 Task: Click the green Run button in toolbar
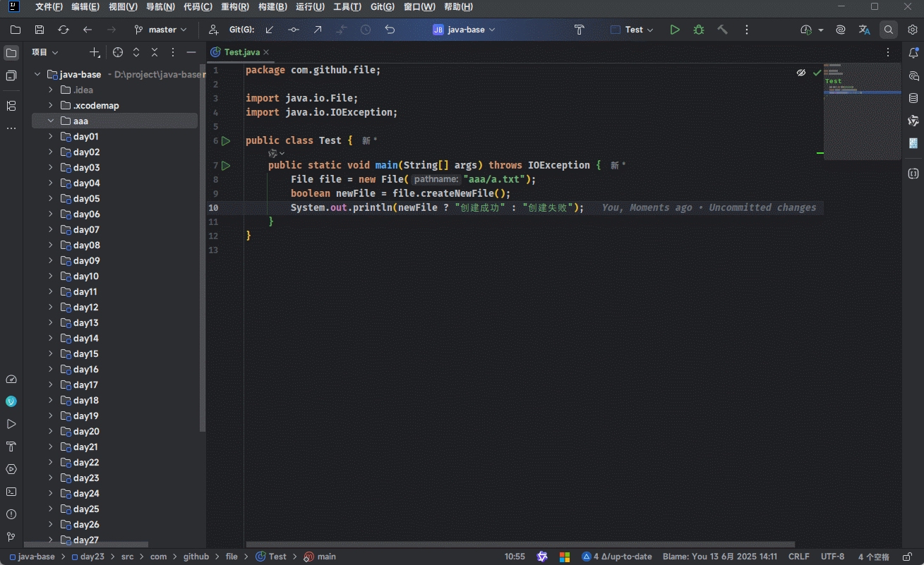pyautogui.click(x=675, y=30)
